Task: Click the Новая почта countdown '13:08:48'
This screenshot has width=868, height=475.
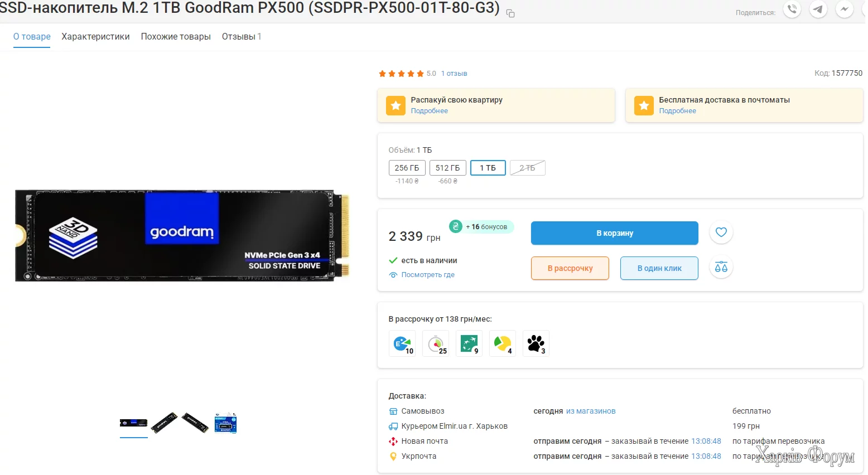Action: [x=706, y=442]
